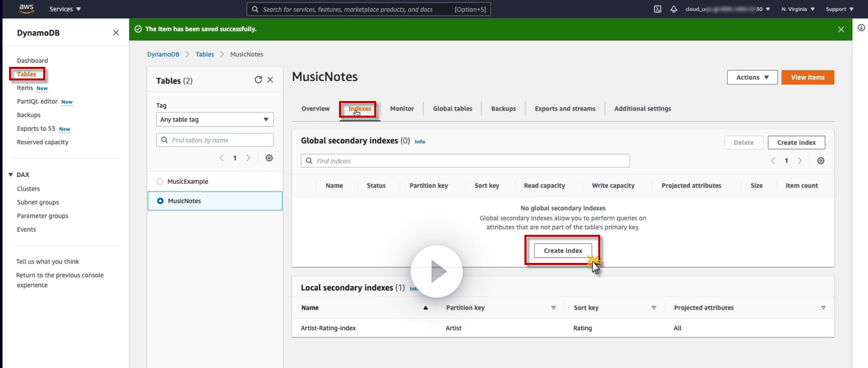Open the Tables breadcrumb link
The image size is (868, 368).
pyautogui.click(x=204, y=54)
